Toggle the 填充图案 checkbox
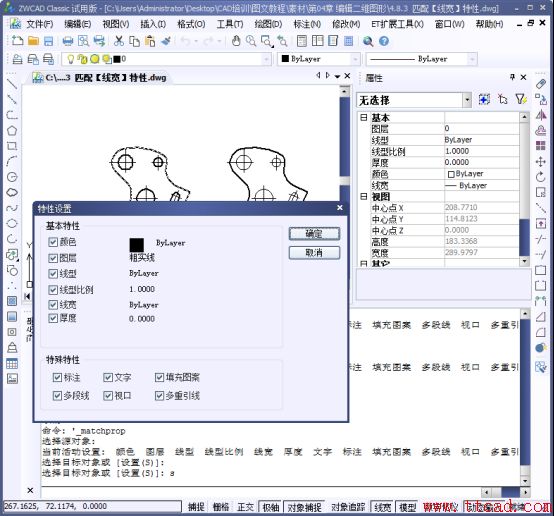554x516 pixels. pos(159,377)
